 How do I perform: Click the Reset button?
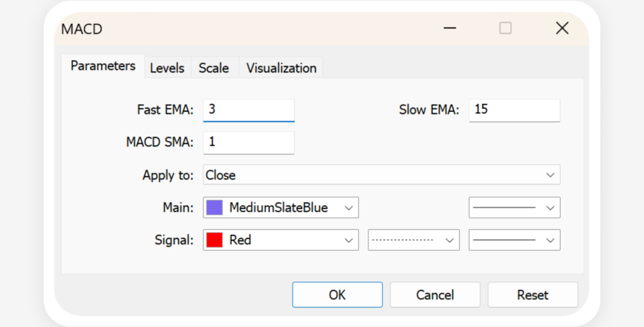tap(532, 295)
